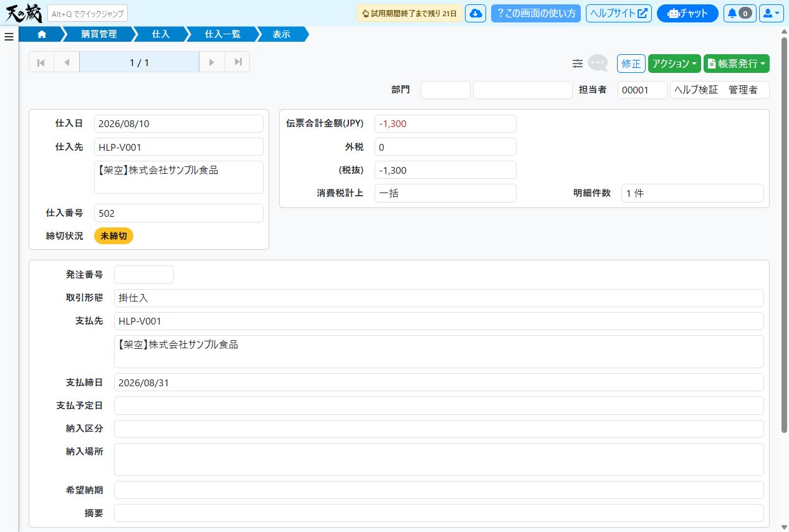789x532 pixels.
Task: Click 仕入日 field 2026/08/10
Action: [x=179, y=123]
